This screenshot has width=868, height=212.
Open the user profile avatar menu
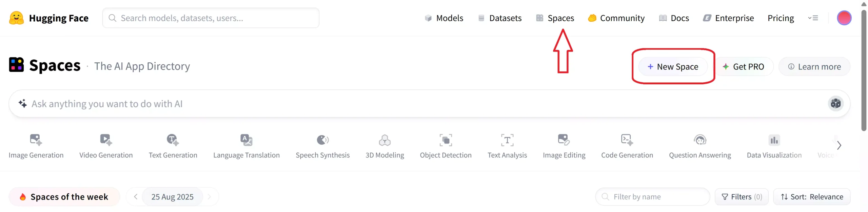[x=844, y=18]
